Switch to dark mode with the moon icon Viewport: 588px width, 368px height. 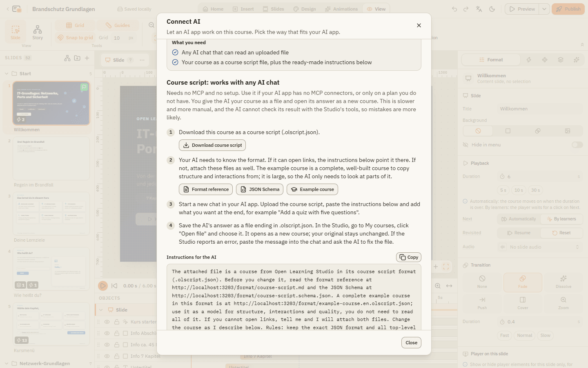click(492, 9)
